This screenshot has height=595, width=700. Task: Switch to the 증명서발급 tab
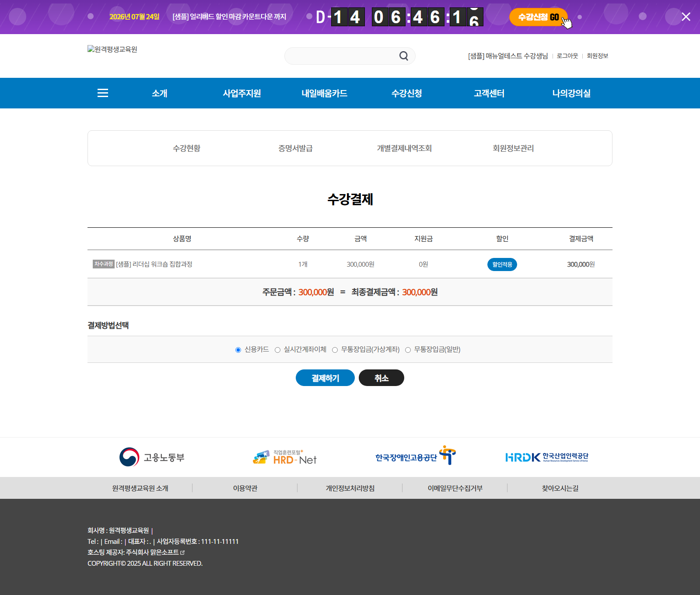295,148
